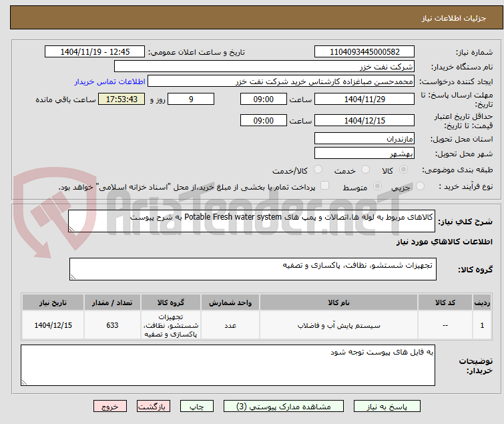
Task: Click the ردیف column header
Action: (482, 302)
